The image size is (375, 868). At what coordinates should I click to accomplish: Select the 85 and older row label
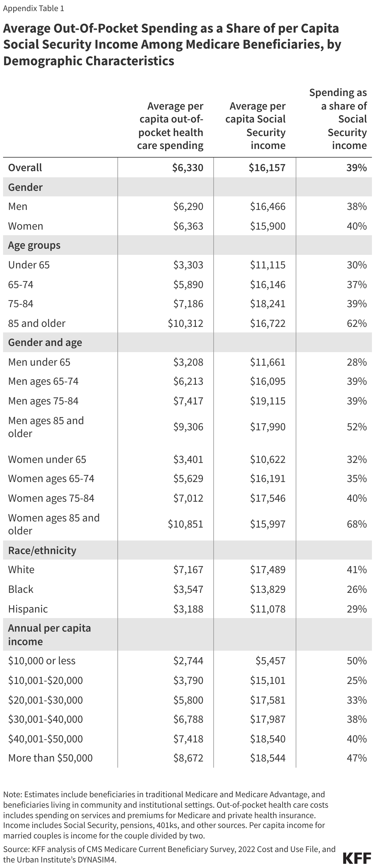37,323
